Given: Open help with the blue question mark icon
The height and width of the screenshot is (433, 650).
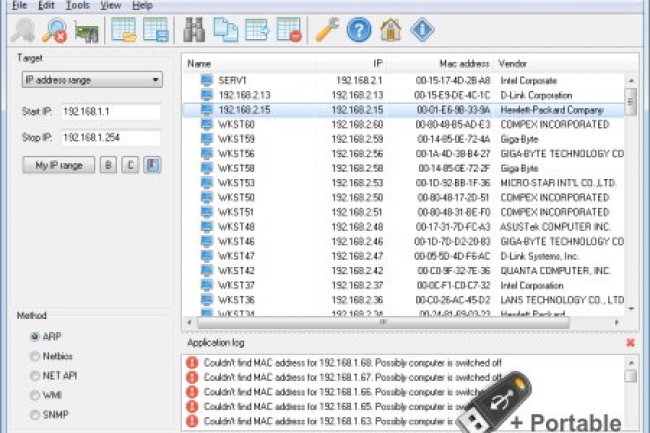Looking at the screenshot, I should pyautogui.click(x=359, y=30).
